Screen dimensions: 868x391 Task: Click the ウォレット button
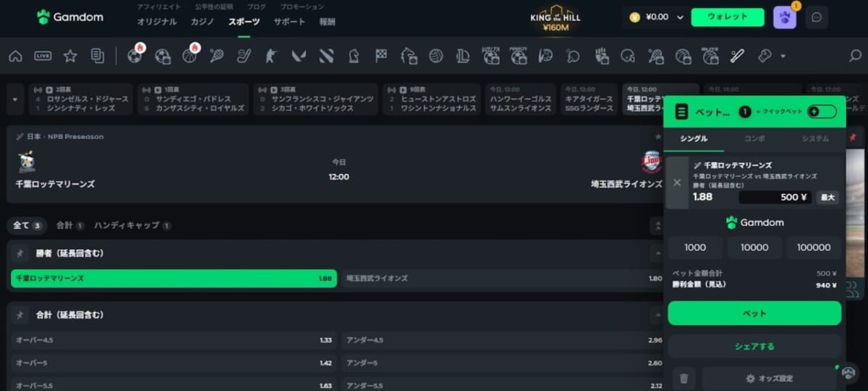pos(728,17)
